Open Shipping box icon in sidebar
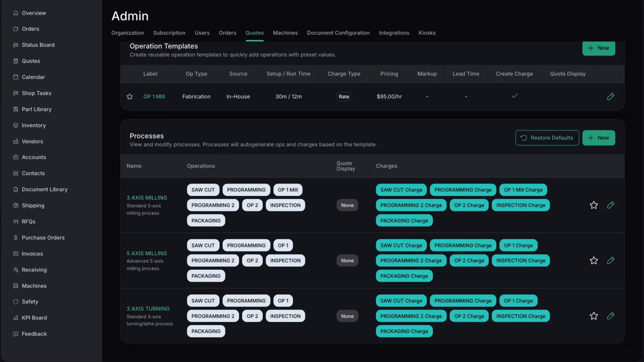This screenshot has height=362, width=644. (15, 205)
